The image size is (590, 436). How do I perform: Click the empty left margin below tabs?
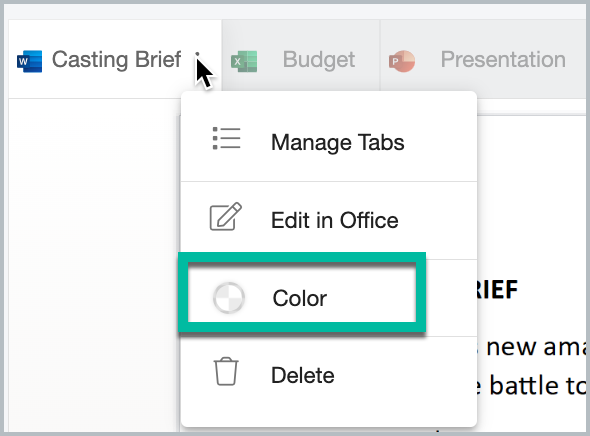click(x=92, y=263)
